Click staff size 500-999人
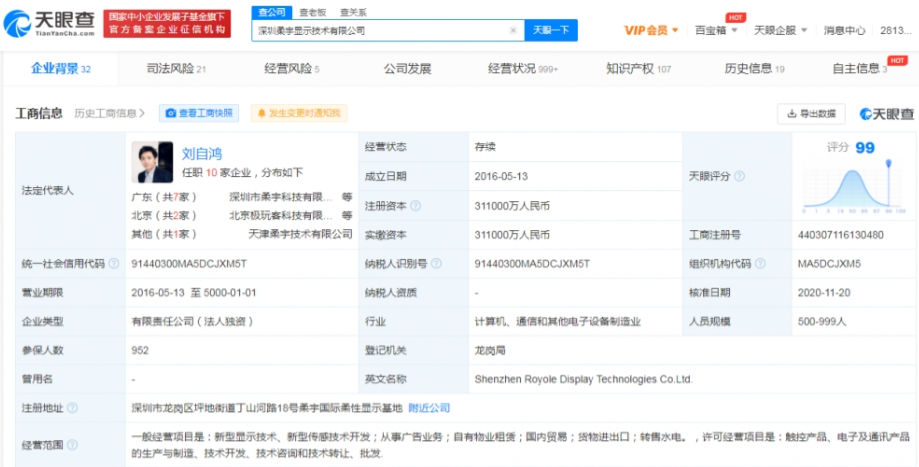The height and width of the screenshot is (467, 919). [821, 321]
